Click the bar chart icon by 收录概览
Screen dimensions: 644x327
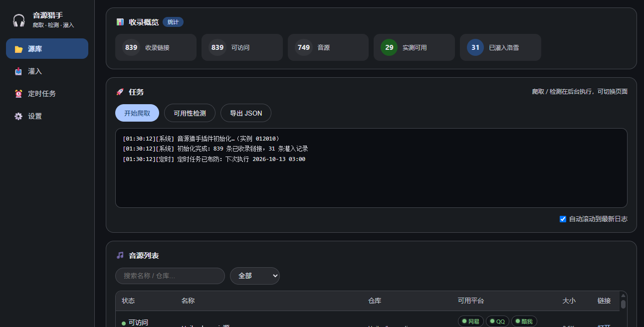pos(120,22)
